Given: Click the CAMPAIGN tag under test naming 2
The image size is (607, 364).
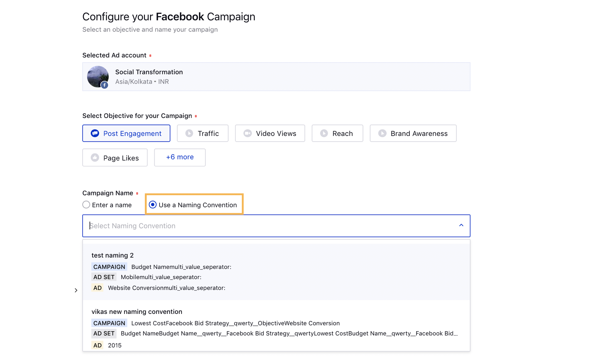Looking at the screenshot, I should (x=109, y=267).
